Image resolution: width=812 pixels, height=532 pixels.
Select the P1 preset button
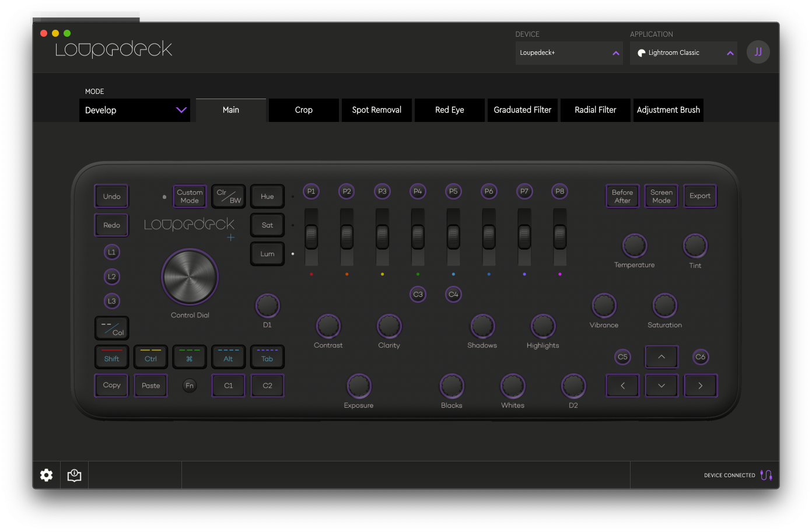(x=311, y=191)
